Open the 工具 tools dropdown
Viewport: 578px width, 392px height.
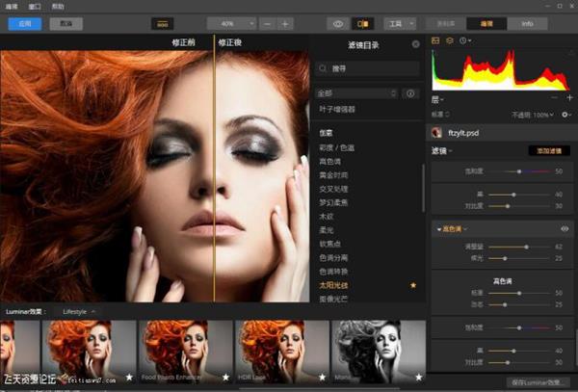pos(399,23)
